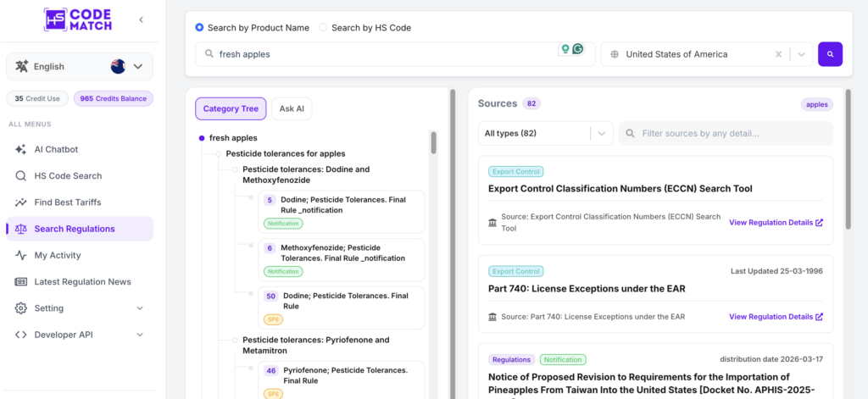Click external link icon for Part 740
868x399 pixels.
click(x=820, y=317)
